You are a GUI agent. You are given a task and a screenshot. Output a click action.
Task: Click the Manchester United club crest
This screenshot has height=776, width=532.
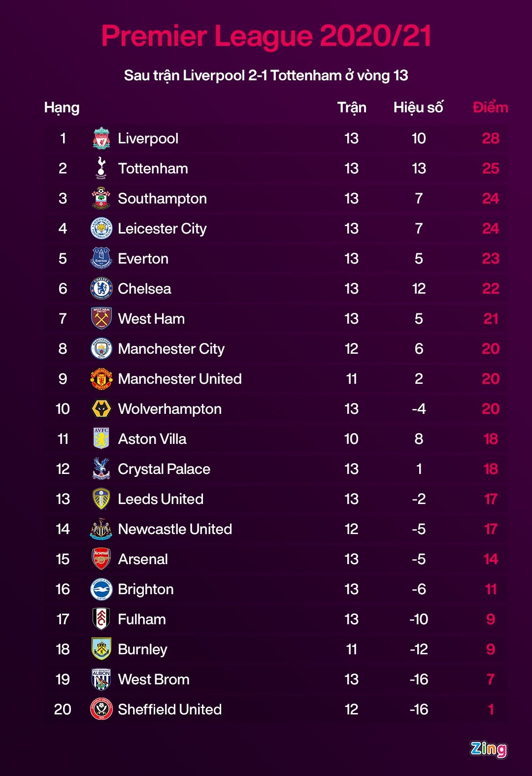pyautogui.click(x=101, y=379)
